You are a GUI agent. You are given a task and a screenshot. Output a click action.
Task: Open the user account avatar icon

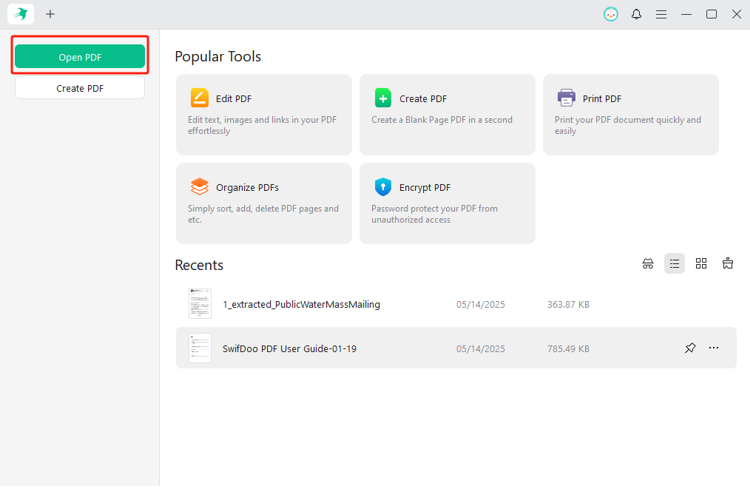(611, 14)
